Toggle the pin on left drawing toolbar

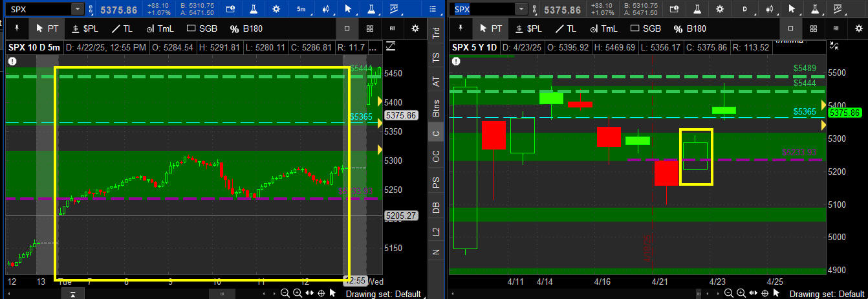click(x=16, y=28)
